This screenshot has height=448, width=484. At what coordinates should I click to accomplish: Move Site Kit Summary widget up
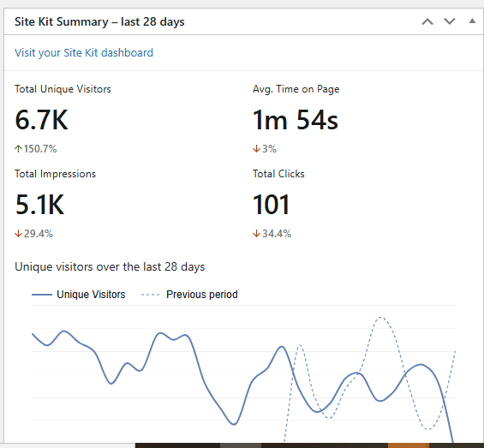click(x=427, y=22)
